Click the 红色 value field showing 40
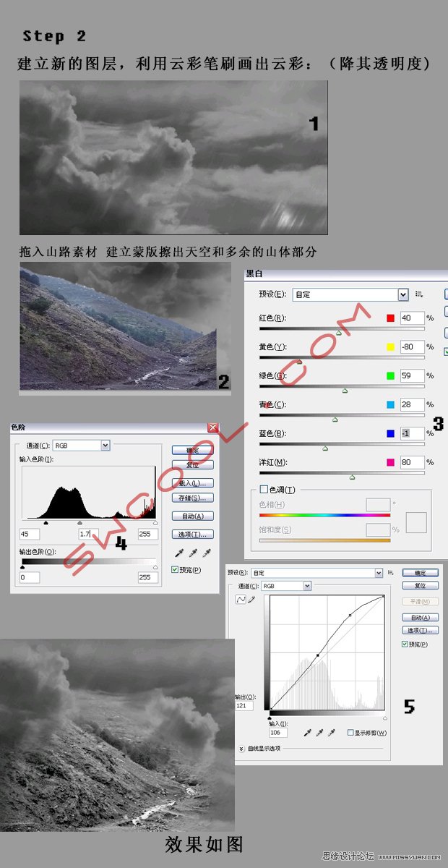 point(412,318)
